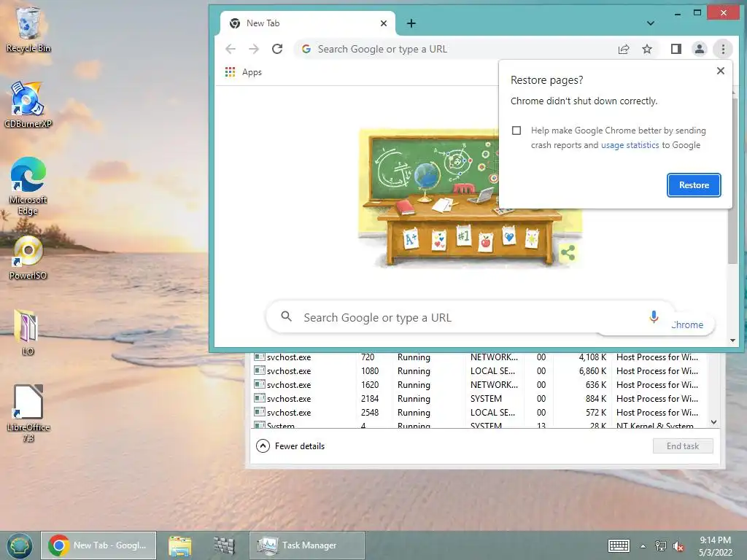The image size is (747, 560).
Task: Open taskbar clock showing 9:14 PM
Action: [715, 546]
